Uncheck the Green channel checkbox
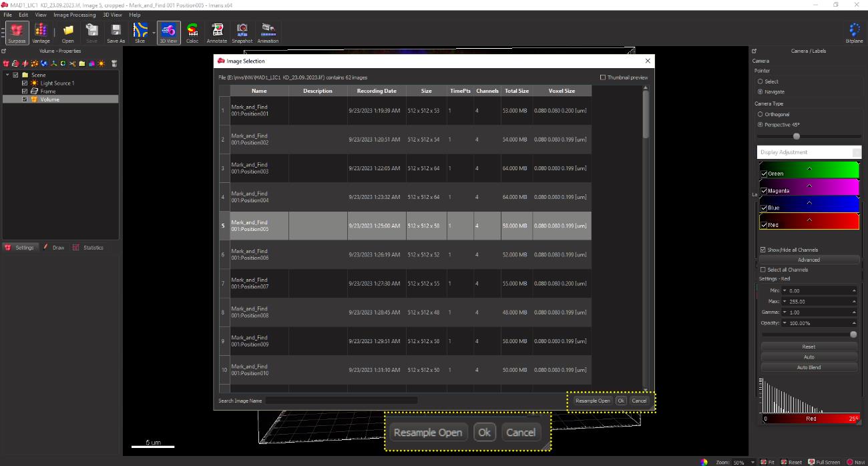 [764, 174]
